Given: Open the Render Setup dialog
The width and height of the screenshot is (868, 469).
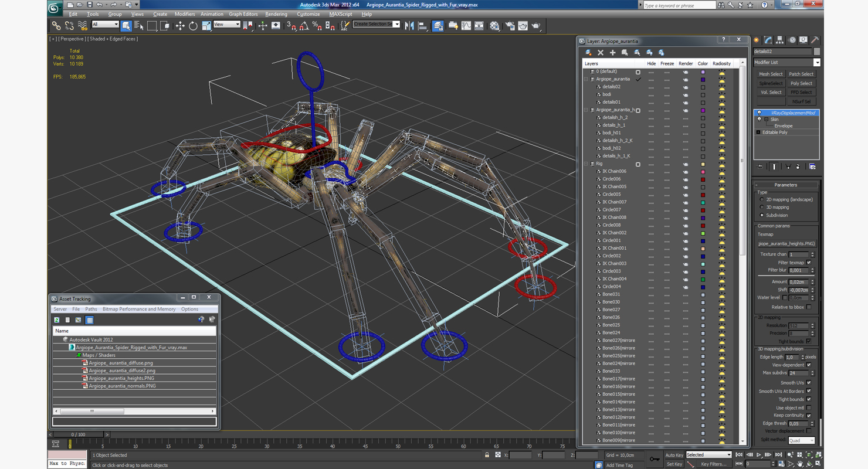Looking at the screenshot, I should tap(509, 26).
